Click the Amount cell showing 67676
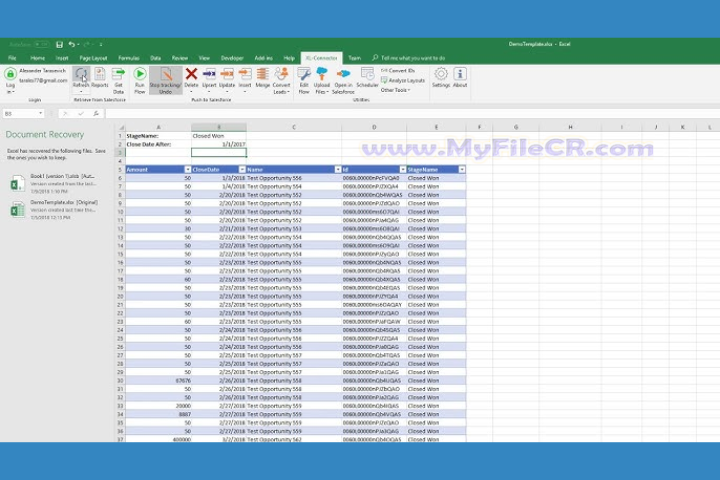This screenshot has width=720, height=480. point(158,381)
